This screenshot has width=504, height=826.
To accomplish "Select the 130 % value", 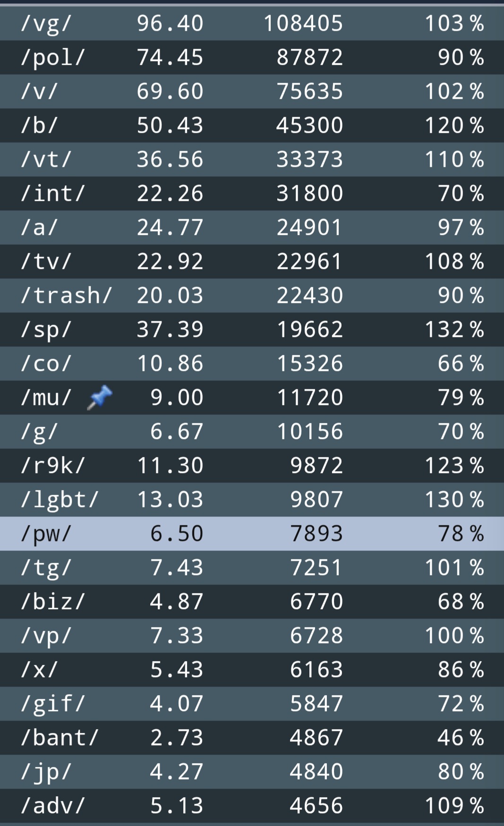I will [x=454, y=500].
